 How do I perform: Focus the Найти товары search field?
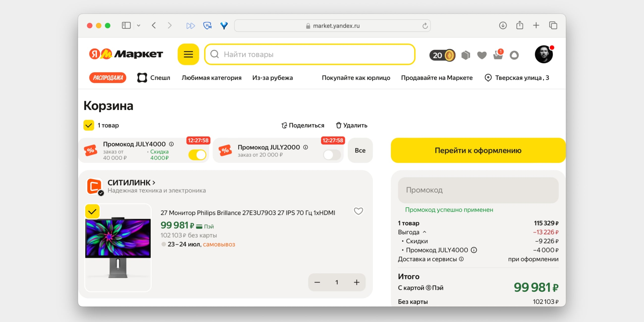[x=310, y=54]
